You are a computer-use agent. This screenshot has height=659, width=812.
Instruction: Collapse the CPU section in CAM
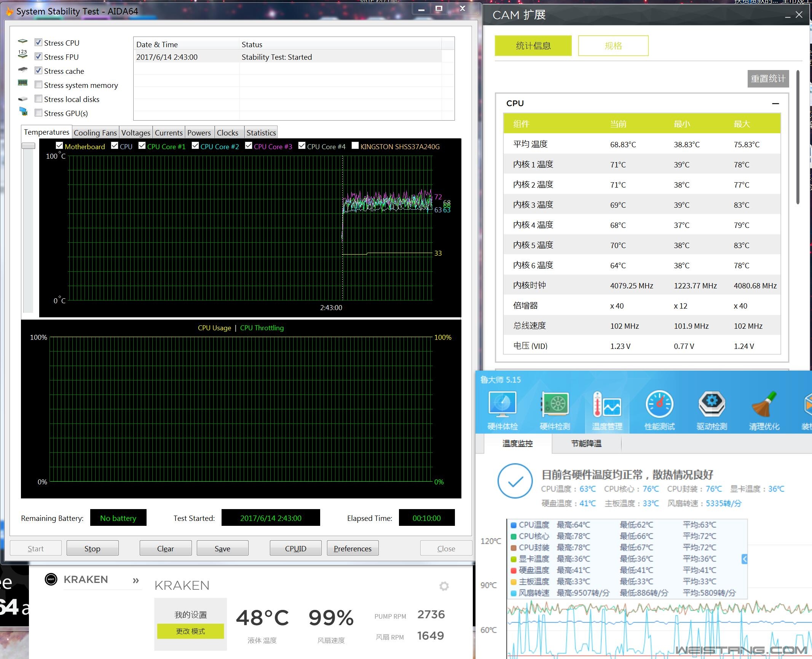(x=775, y=103)
